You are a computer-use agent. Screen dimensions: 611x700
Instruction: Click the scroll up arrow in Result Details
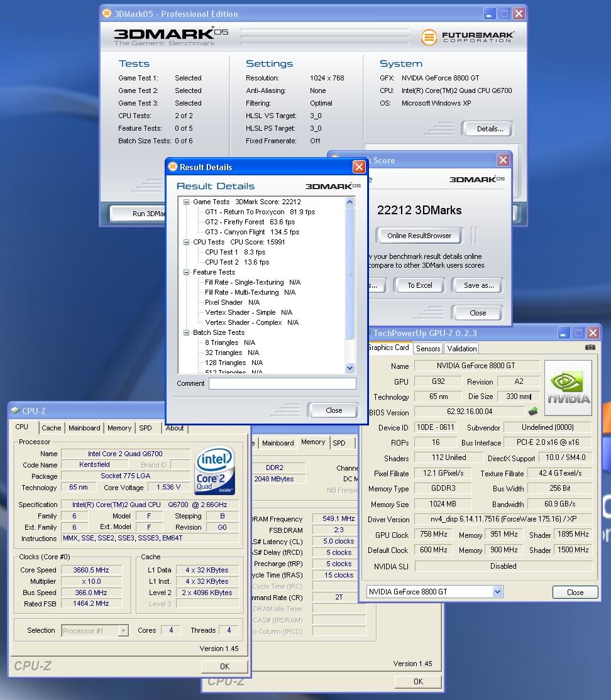tap(350, 202)
